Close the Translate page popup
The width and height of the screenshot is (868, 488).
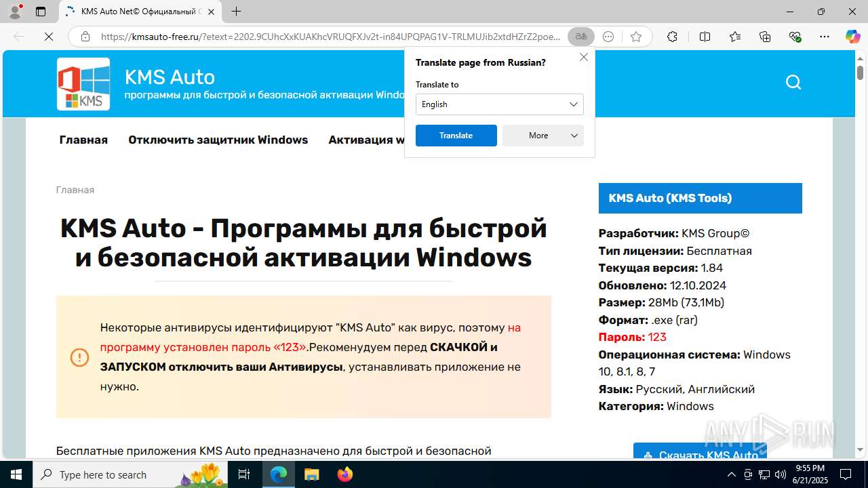click(583, 57)
